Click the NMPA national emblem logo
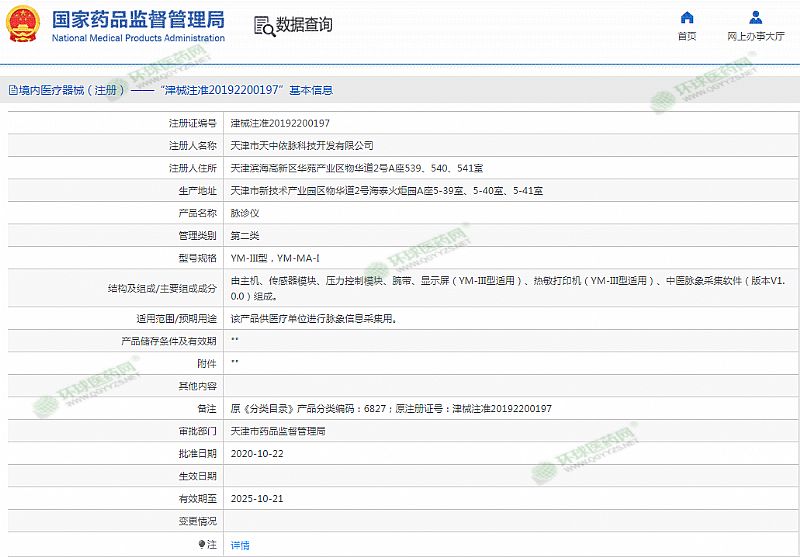This screenshot has height=557, width=800. click(x=22, y=24)
